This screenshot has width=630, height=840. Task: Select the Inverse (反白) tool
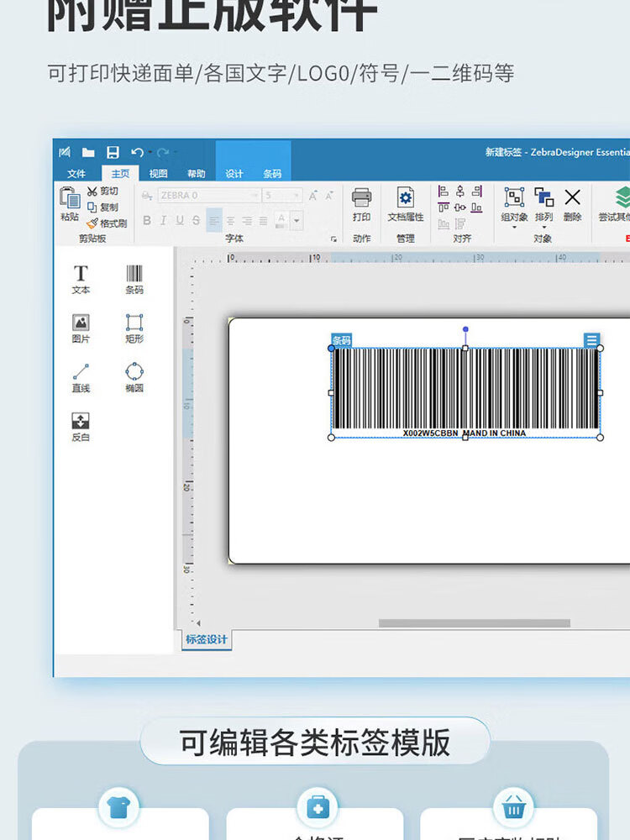coord(81,427)
